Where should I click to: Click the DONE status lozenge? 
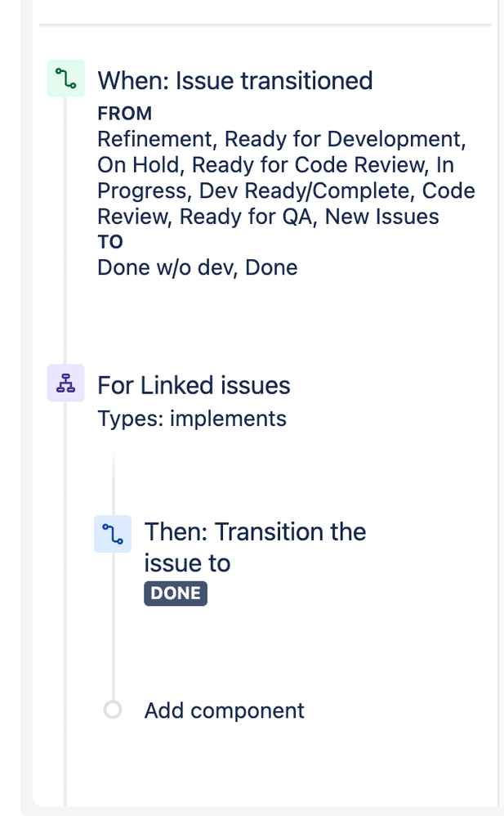tap(175, 593)
